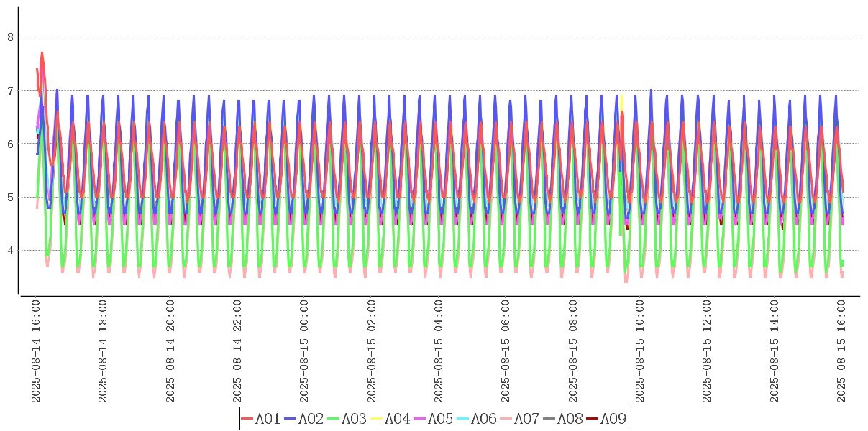Click the A03 legend entry
Screen dimensions: 868x431
347,419
